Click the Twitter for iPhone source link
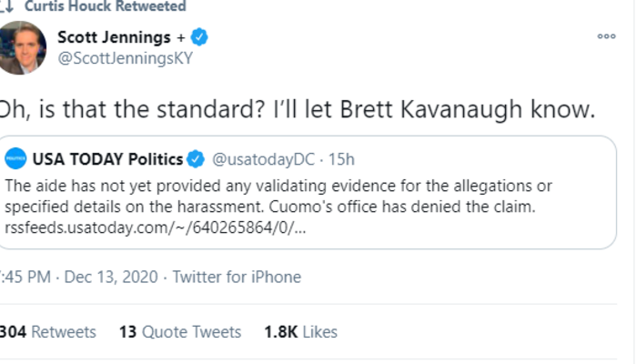 237,277
